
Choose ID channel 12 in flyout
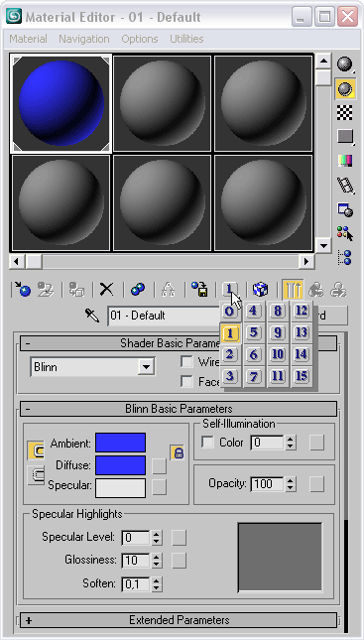coord(302,311)
